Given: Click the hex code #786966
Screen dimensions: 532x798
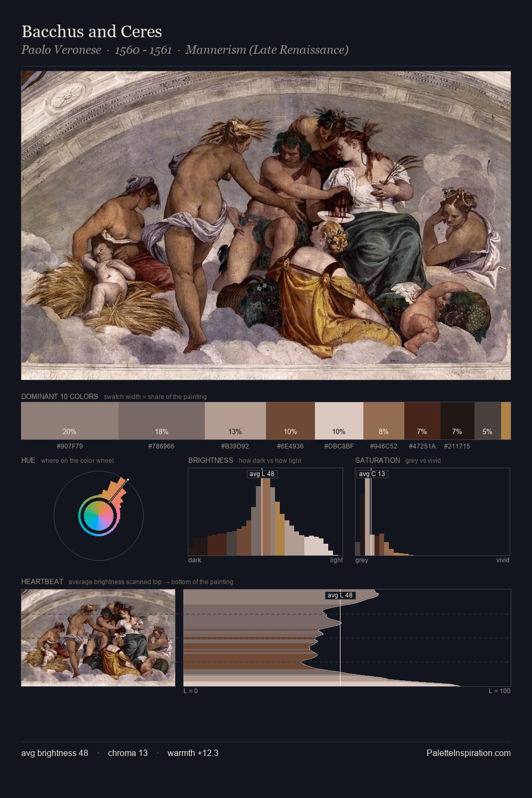Looking at the screenshot, I should pyautogui.click(x=161, y=446).
